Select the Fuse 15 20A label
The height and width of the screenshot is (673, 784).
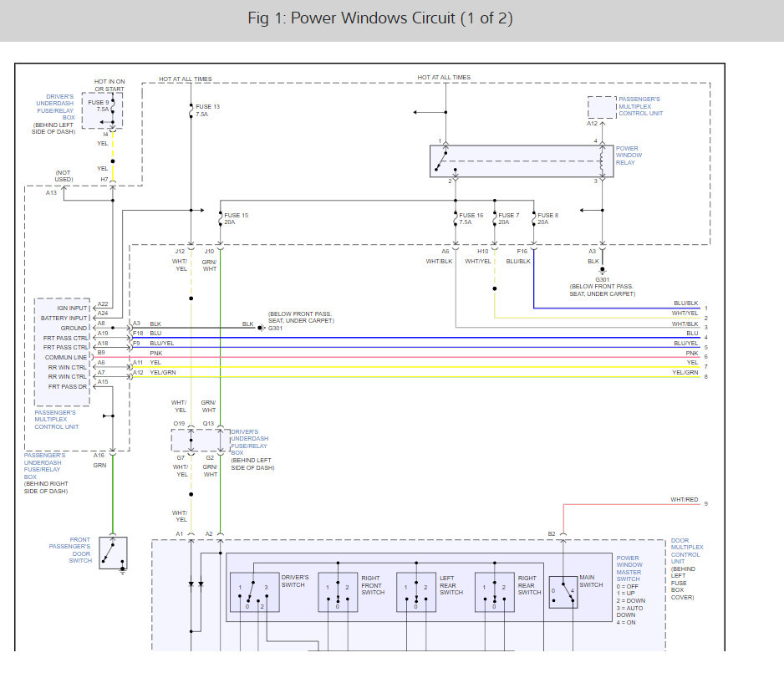click(x=237, y=219)
